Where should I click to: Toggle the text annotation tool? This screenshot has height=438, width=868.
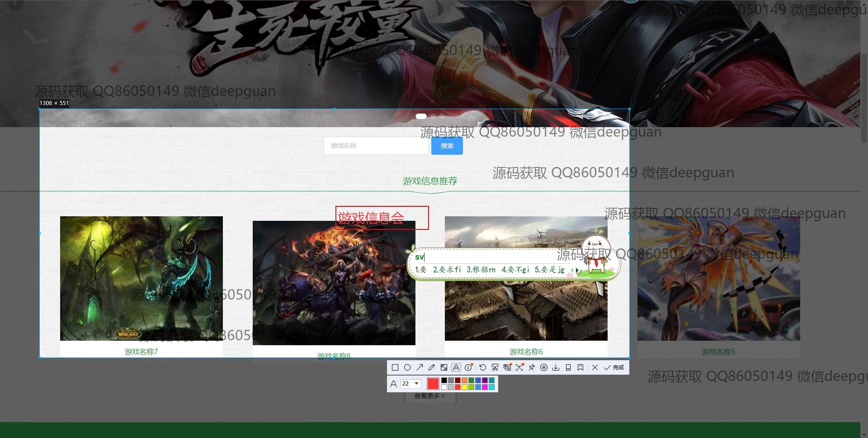tap(456, 367)
